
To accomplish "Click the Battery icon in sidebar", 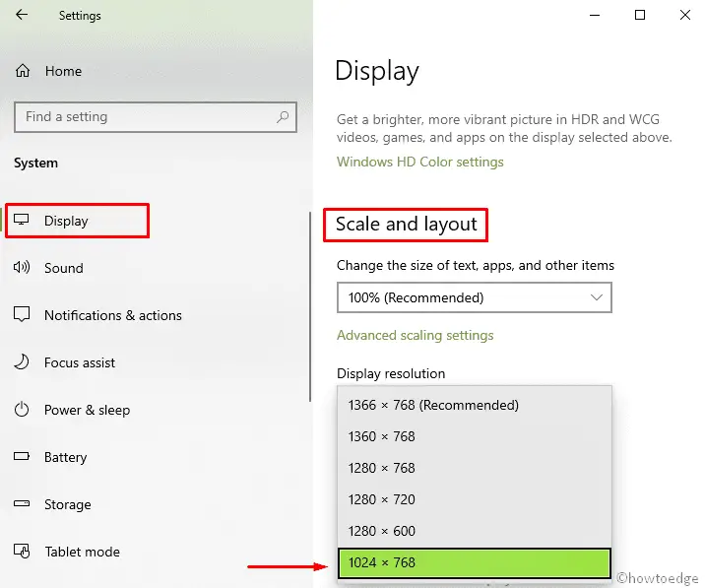I will [x=23, y=457].
